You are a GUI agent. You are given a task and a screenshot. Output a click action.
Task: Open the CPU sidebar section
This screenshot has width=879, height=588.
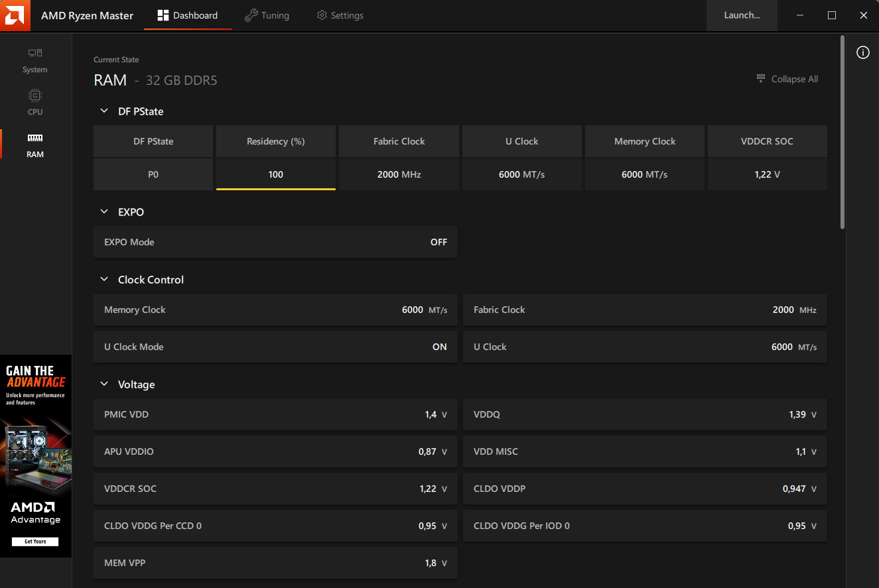(x=35, y=102)
